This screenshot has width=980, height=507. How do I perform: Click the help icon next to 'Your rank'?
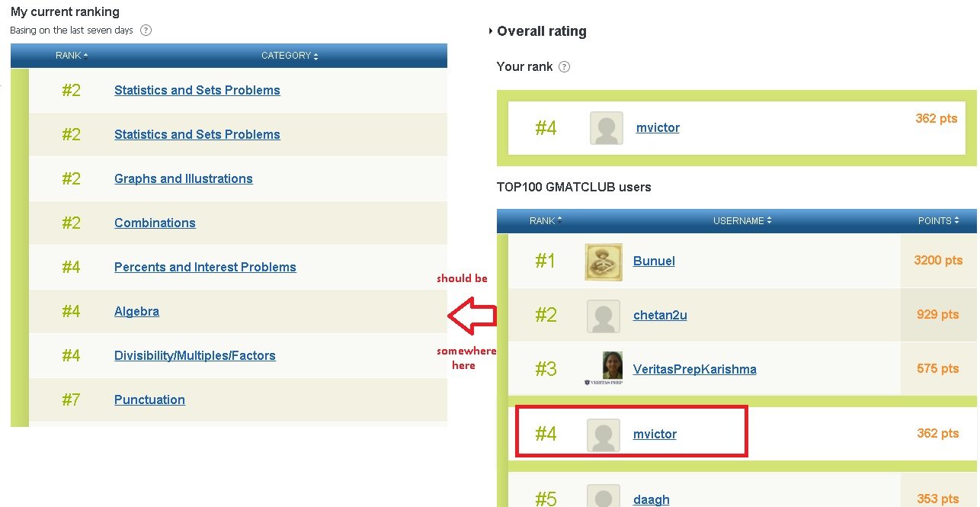tap(565, 67)
